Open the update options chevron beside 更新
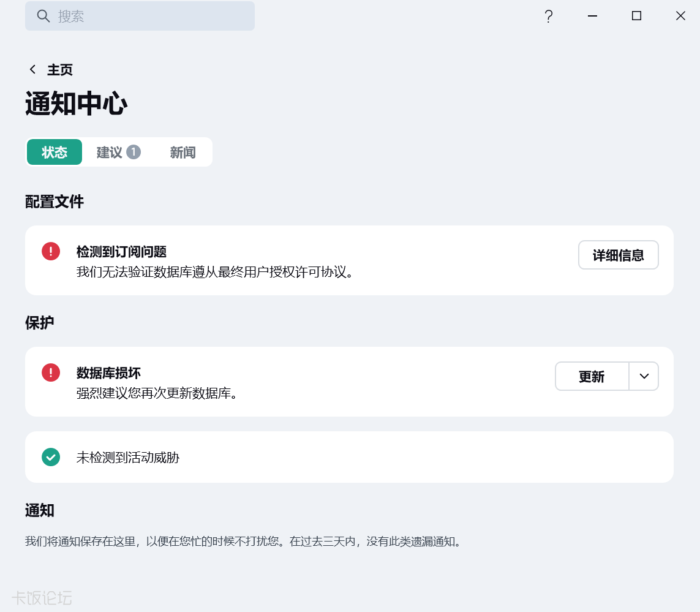700x612 pixels. point(644,376)
